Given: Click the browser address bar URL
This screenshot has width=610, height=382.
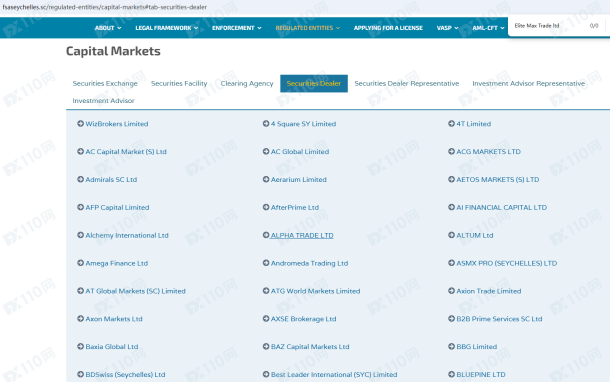Looking at the screenshot, I should pos(105,7).
